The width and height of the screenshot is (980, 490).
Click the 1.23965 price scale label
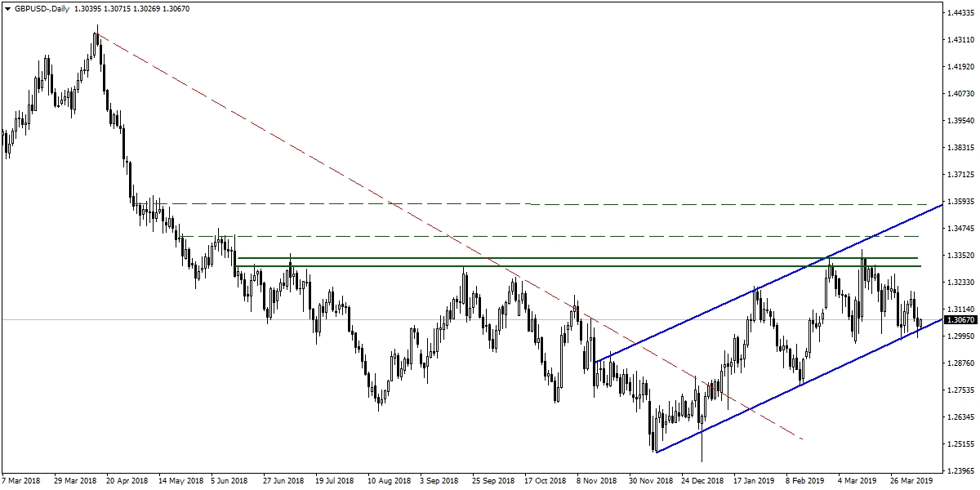[962, 471]
